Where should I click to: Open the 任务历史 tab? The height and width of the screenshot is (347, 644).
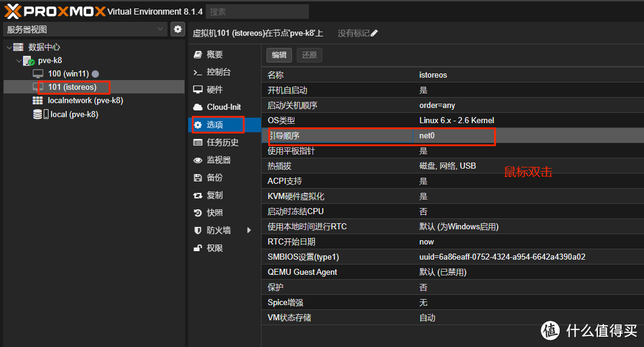pos(225,143)
